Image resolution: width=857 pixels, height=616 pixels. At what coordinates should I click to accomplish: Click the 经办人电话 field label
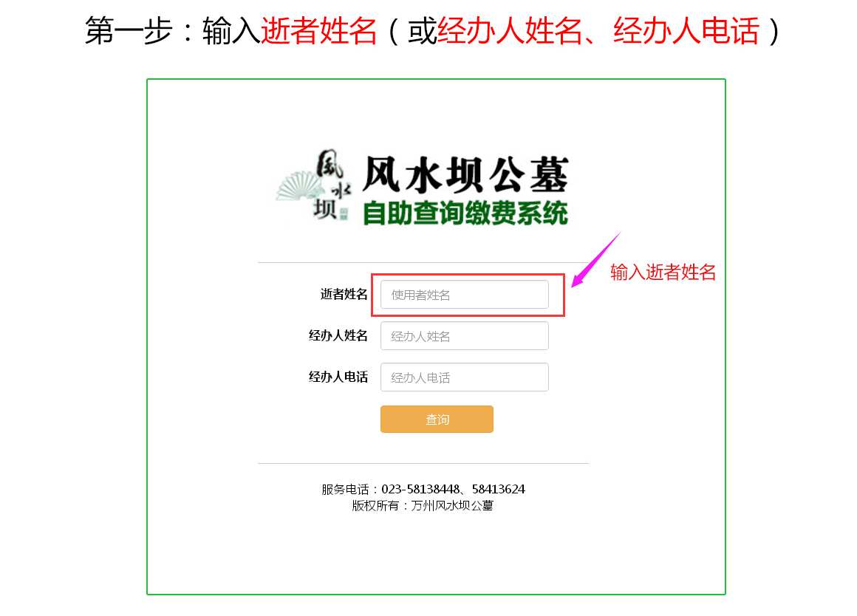pyautogui.click(x=338, y=377)
